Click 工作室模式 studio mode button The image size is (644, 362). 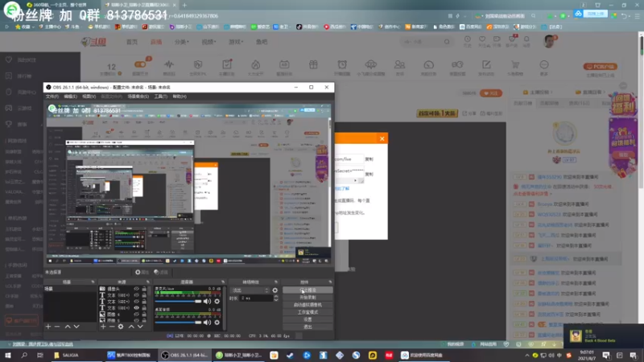(308, 312)
